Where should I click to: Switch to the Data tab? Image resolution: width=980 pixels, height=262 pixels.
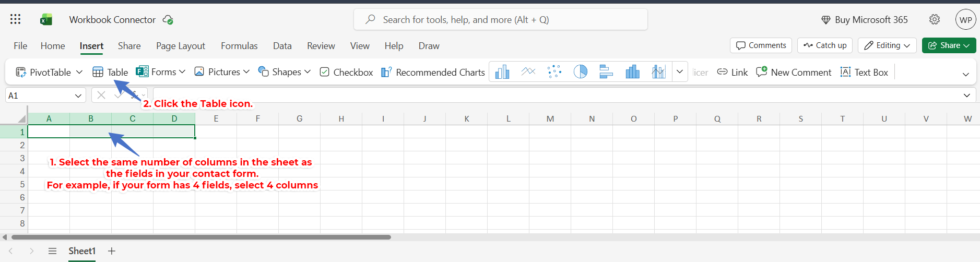282,46
